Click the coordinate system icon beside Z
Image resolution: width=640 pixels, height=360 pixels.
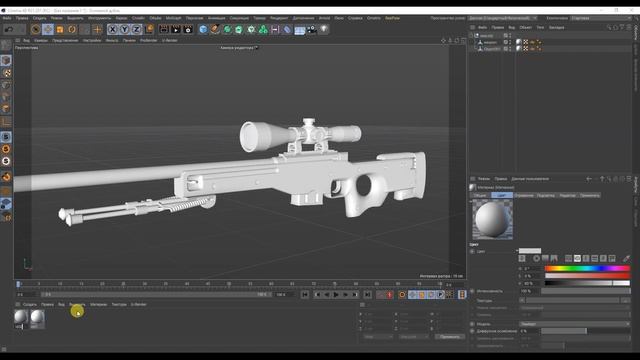[149, 29]
